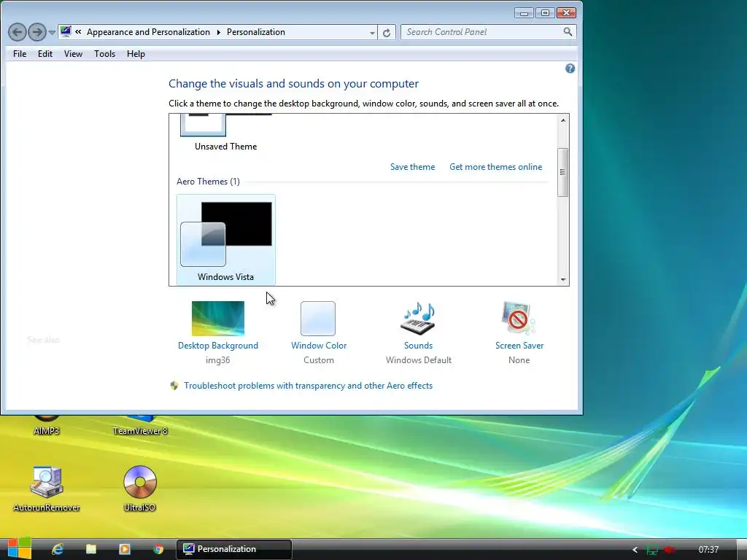Open the help question mark icon

click(570, 69)
